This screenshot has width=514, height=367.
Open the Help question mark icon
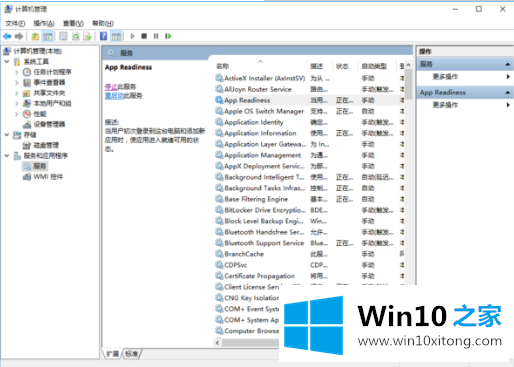(104, 36)
